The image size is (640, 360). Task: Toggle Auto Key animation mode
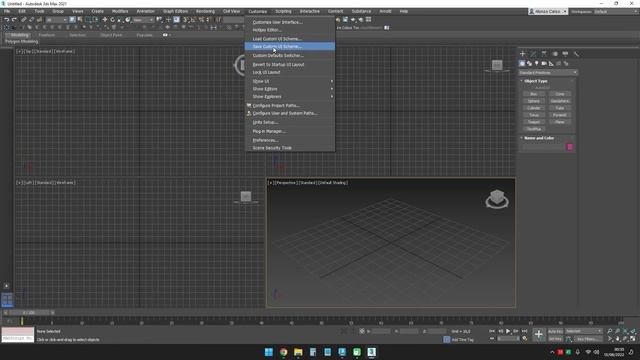[555, 331]
